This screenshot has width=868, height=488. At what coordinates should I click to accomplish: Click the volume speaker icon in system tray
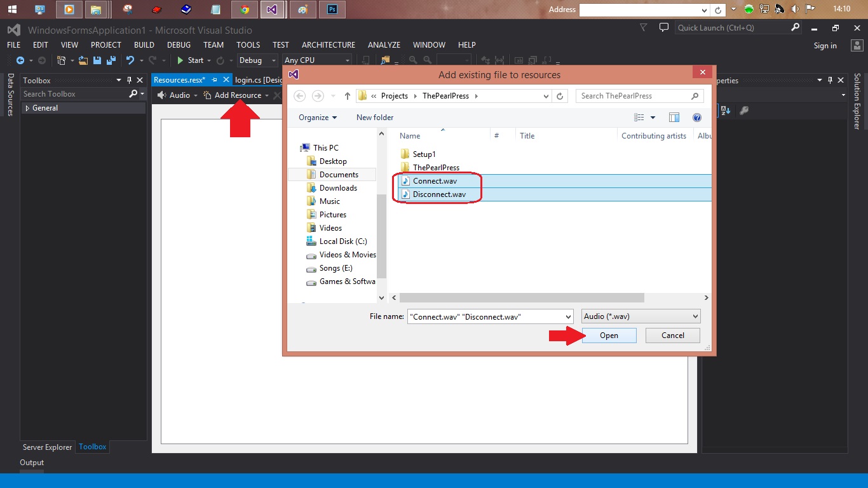(794, 10)
